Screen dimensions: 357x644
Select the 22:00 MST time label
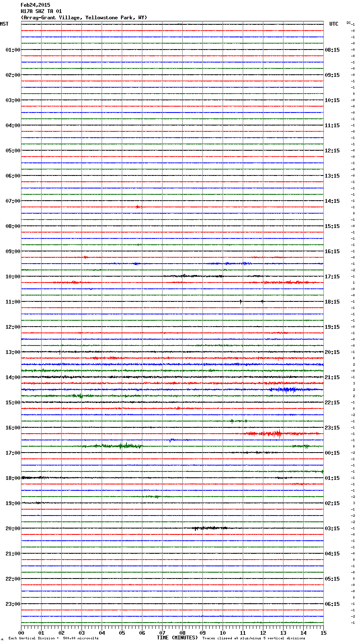(13, 579)
